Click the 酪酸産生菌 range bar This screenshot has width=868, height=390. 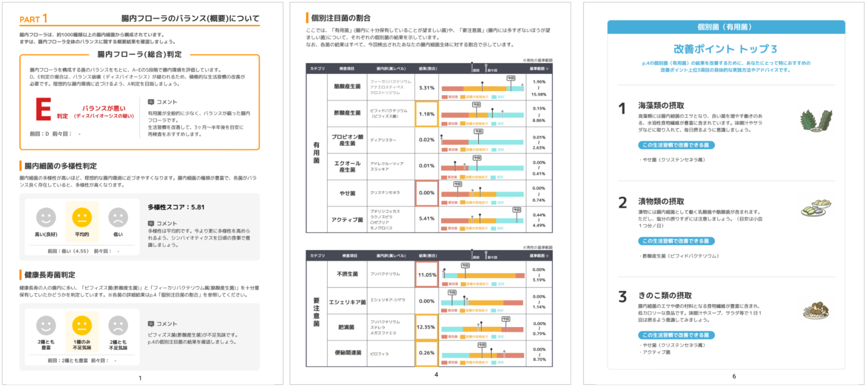coord(482,87)
